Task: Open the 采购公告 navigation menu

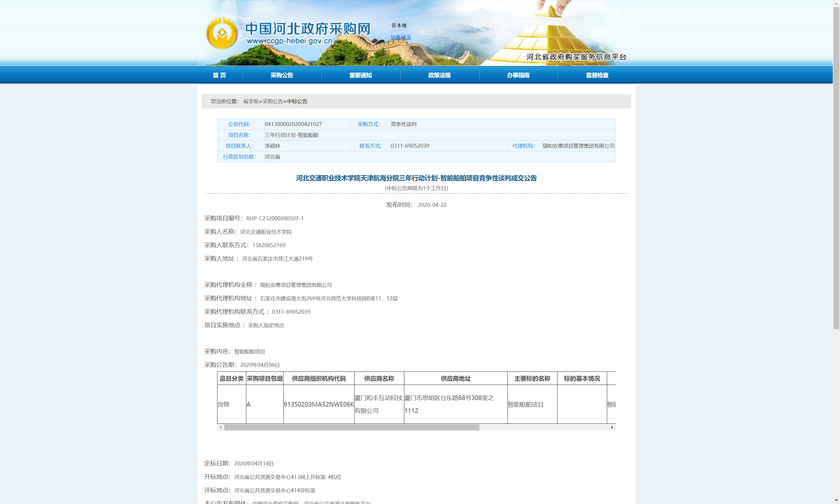Action: 282,75
